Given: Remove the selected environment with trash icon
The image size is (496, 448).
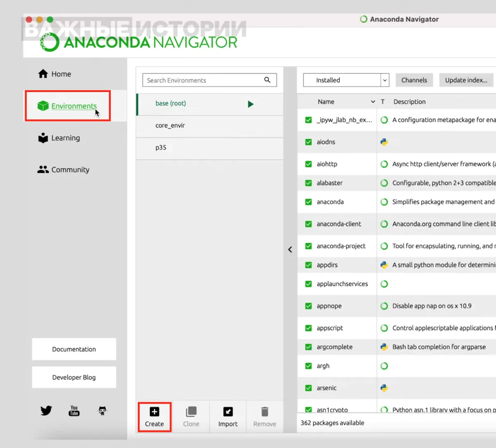Looking at the screenshot, I should coord(265,417).
